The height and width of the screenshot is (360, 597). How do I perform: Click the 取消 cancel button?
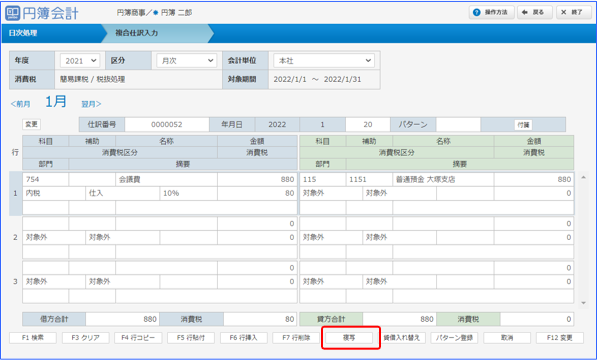point(507,338)
